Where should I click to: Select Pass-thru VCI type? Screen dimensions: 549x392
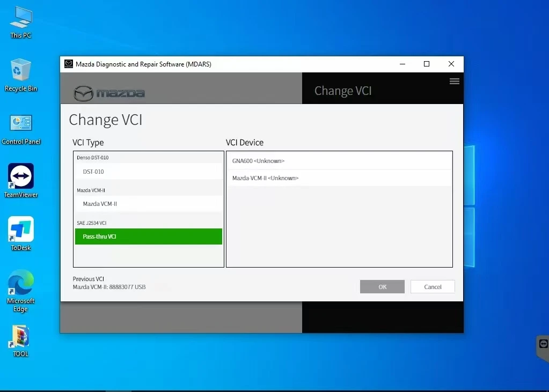pyautogui.click(x=149, y=236)
